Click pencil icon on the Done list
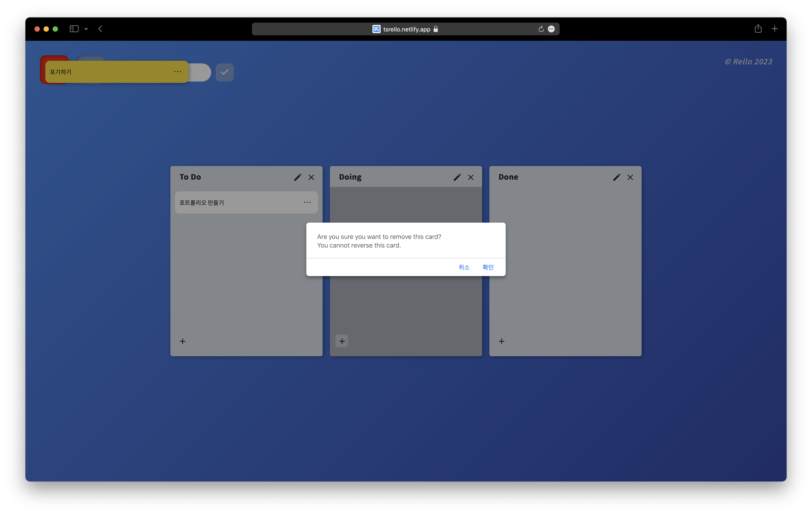Screen dimensions: 812x515 point(616,177)
